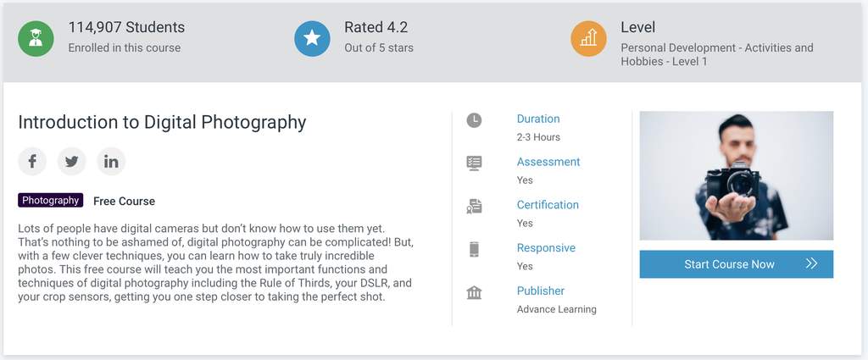Viewport: 868px width, 360px height.
Task: Start the course with the blue button
Action: point(737,264)
